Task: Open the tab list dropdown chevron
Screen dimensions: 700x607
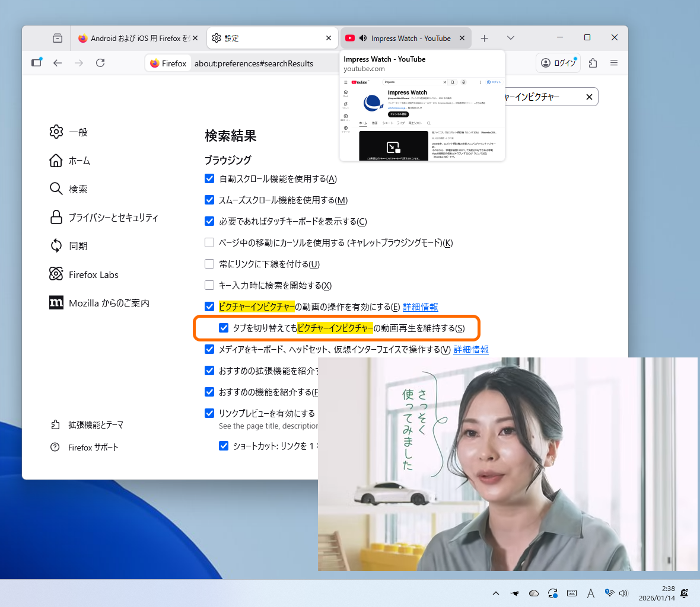Action: 511,37
